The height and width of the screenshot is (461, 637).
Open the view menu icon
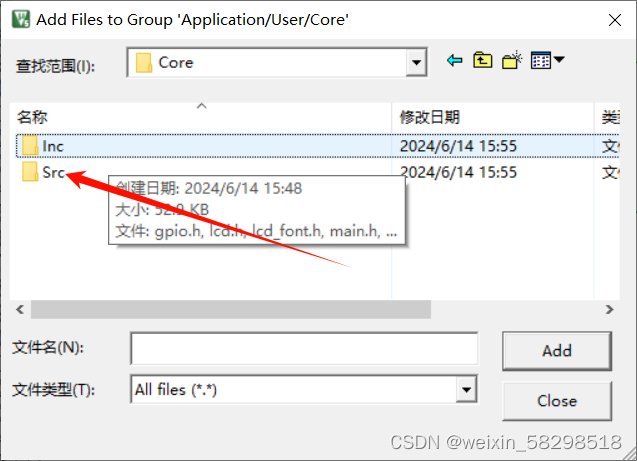pos(546,62)
